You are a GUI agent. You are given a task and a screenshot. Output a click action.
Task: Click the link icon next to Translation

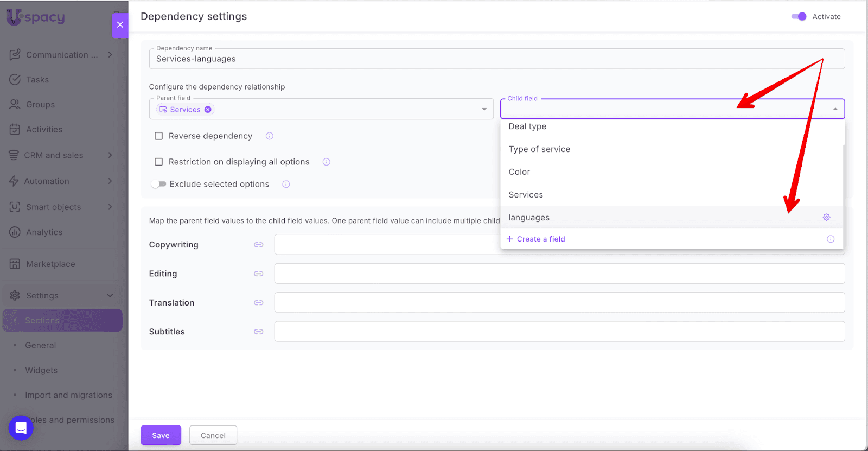259,303
